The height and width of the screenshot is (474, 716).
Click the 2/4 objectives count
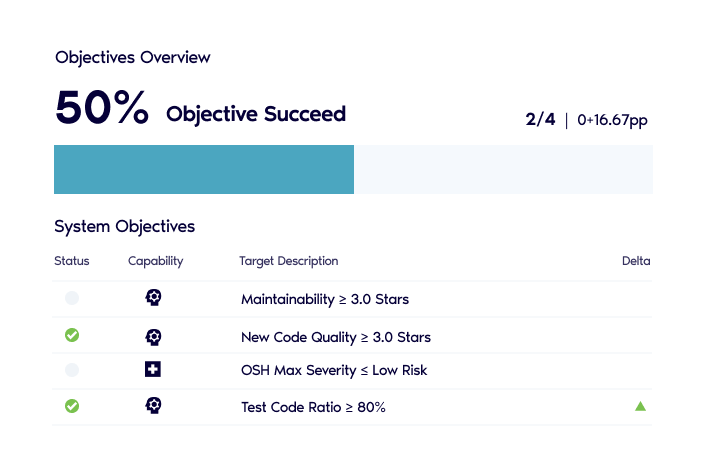(540, 120)
